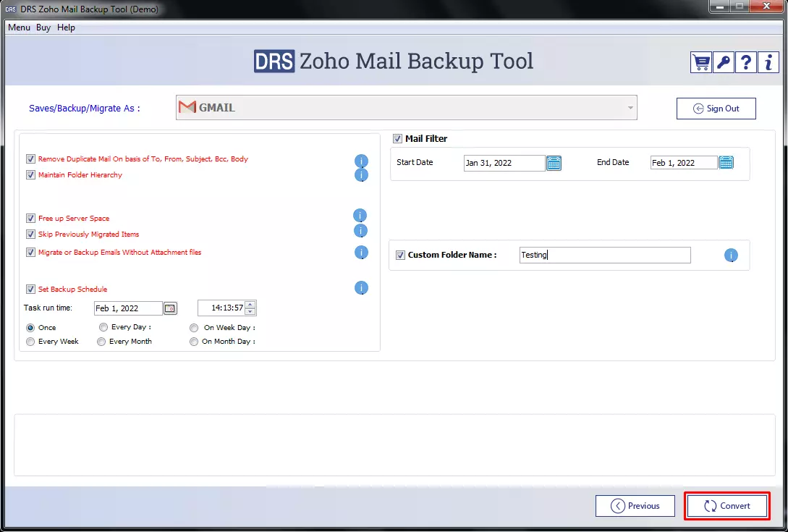Click the End Date field Feb 1, 2022
This screenshot has width=788, height=532.
(684, 162)
